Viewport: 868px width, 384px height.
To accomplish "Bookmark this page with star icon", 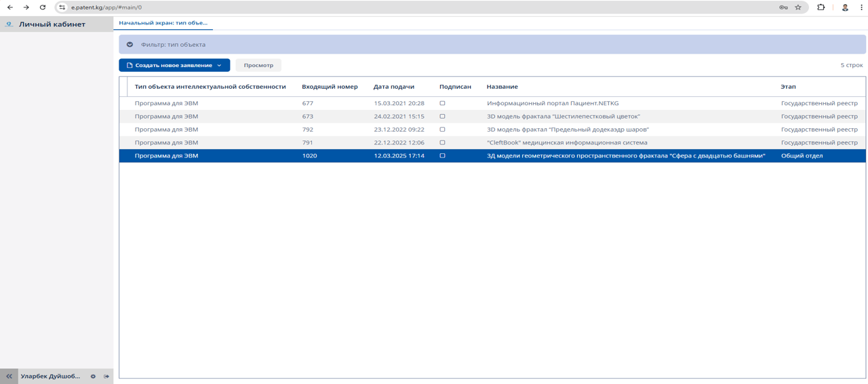I will (798, 7).
